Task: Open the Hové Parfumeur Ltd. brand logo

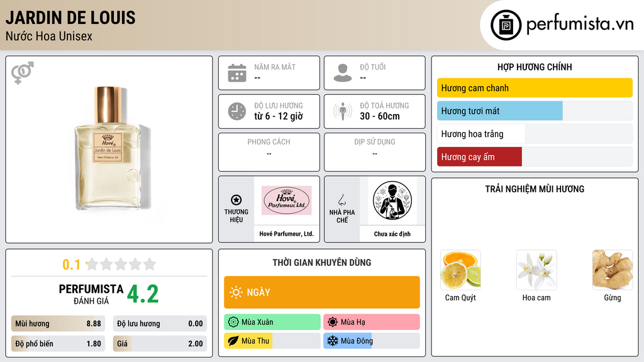Action: pyautogui.click(x=287, y=200)
